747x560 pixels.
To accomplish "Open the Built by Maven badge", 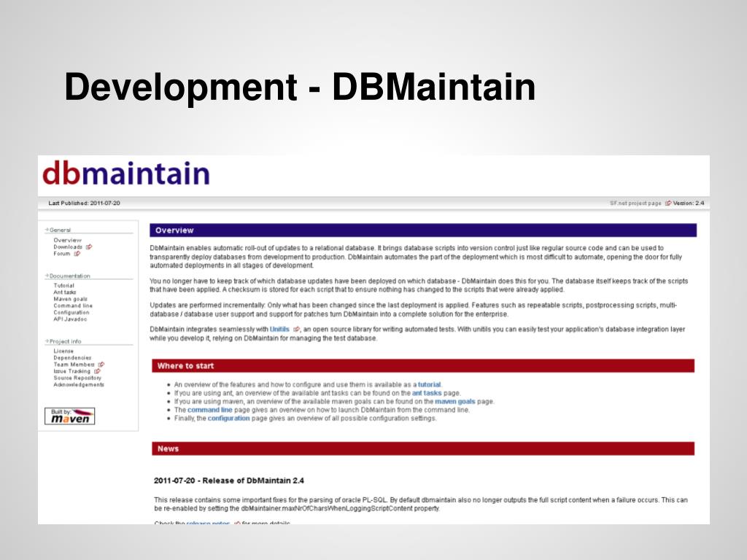I will point(69,416).
